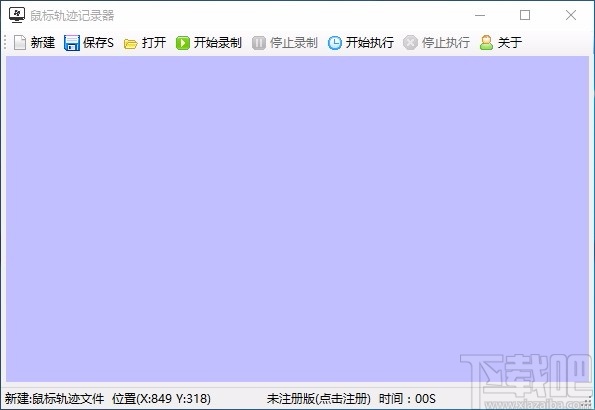Click 未注册版(点击注册) registration link

319,399
